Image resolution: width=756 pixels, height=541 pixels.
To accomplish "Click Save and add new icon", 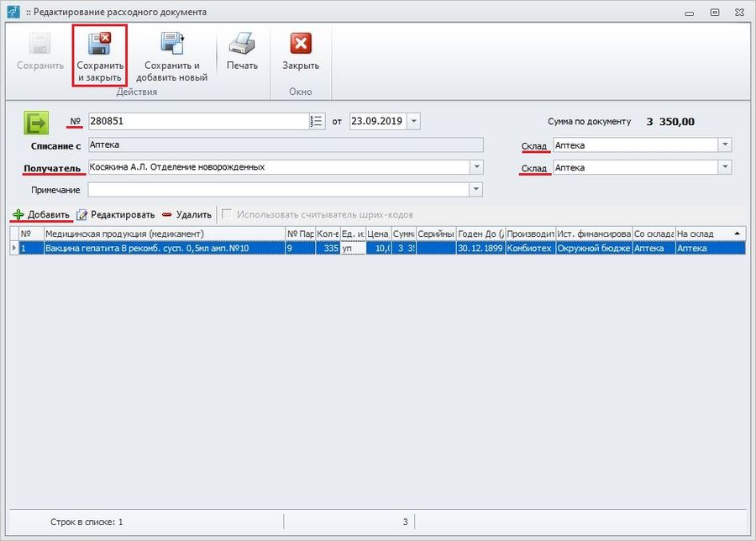I will [171, 45].
